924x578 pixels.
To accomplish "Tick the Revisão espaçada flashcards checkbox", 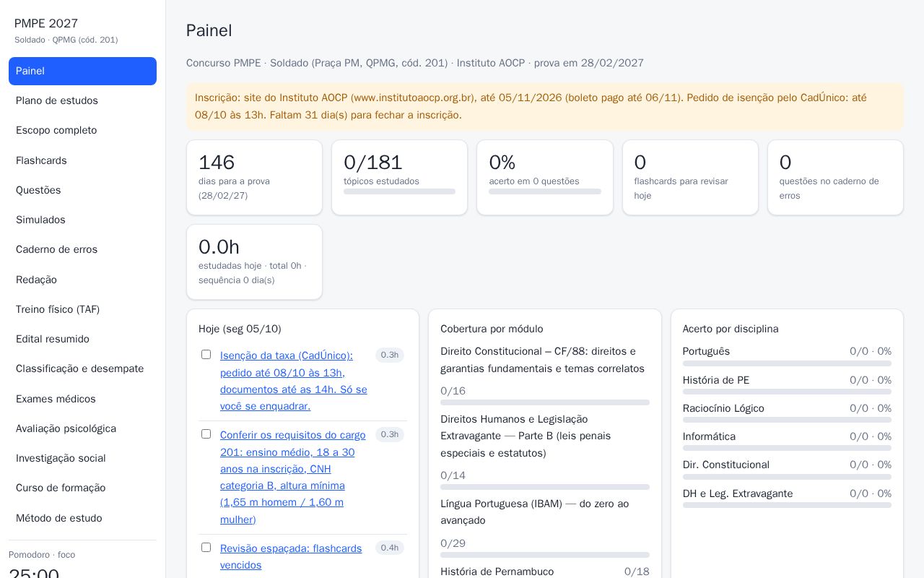I will pyautogui.click(x=206, y=548).
